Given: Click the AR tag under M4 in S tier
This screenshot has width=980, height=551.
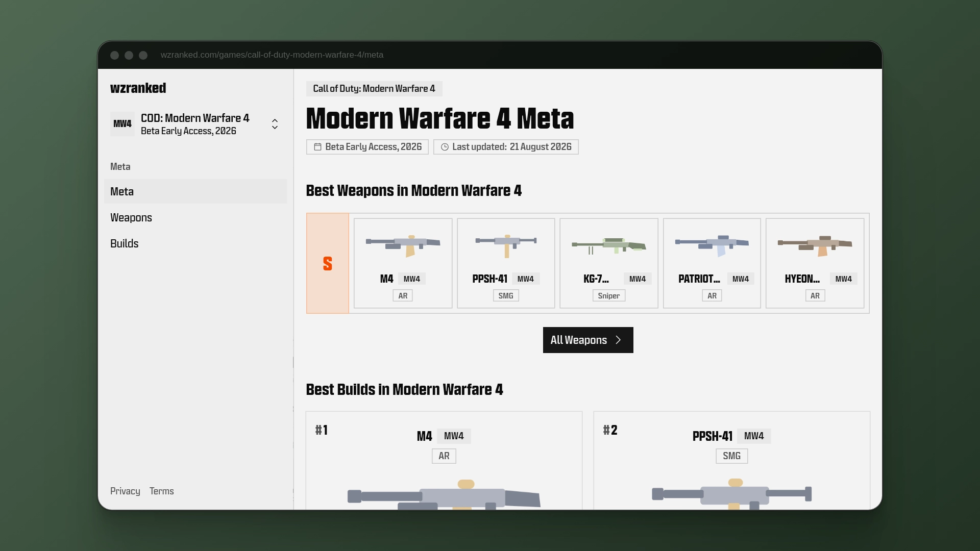Looking at the screenshot, I should click(403, 295).
